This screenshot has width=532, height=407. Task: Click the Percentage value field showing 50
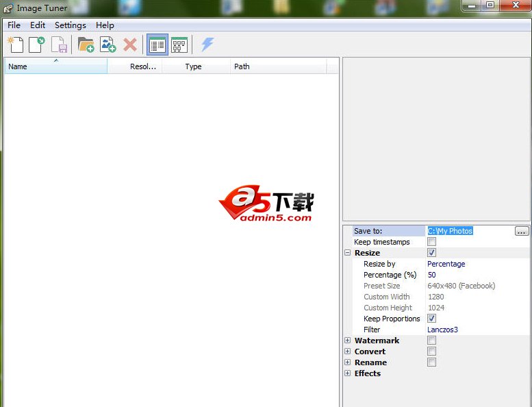tap(477, 275)
